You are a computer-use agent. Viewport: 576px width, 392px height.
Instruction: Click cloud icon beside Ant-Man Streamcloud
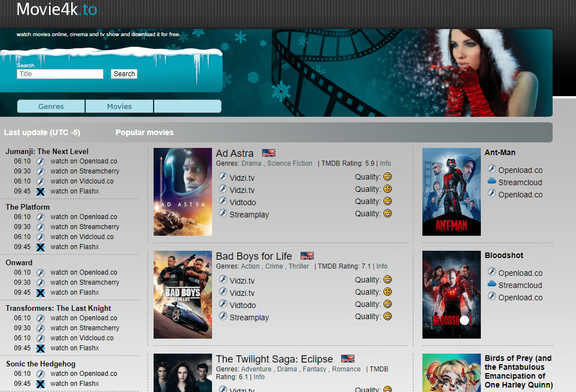pyautogui.click(x=492, y=181)
